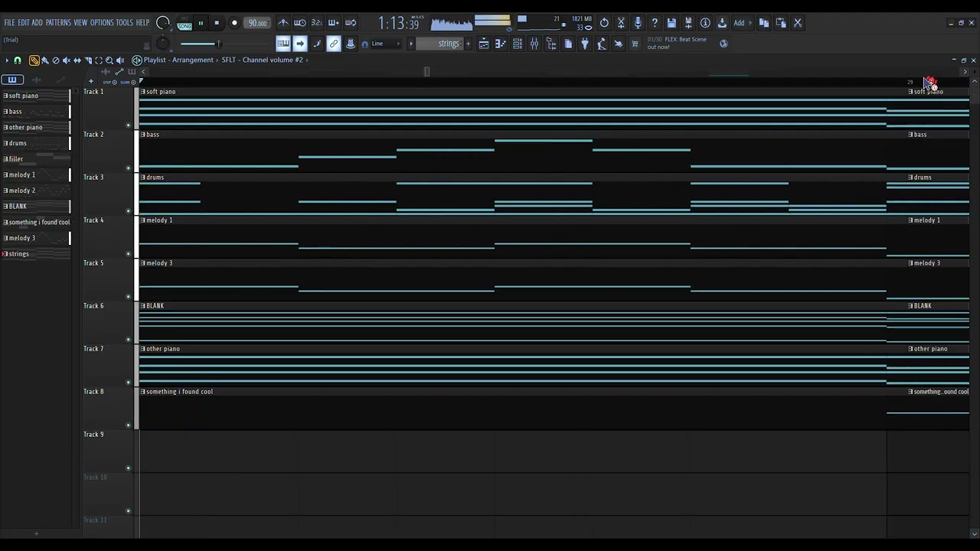980x551 pixels.
Task: Click the export/render download icon
Action: point(722,23)
